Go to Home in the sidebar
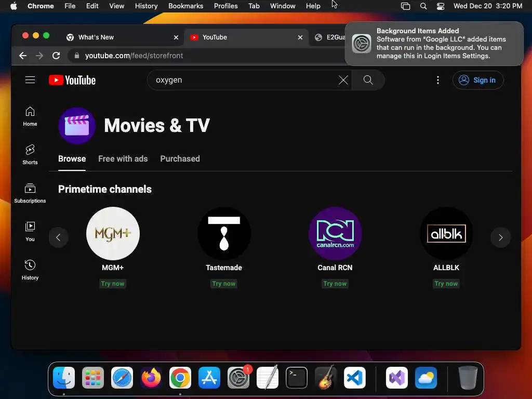Image resolution: width=532 pixels, height=399 pixels. (x=30, y=116)
